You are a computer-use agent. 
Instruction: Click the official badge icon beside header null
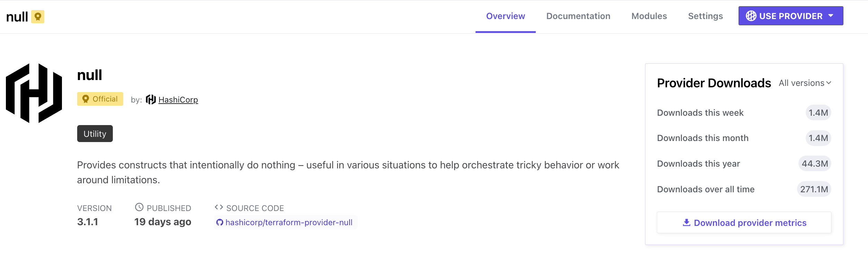[x=38, y=17]
